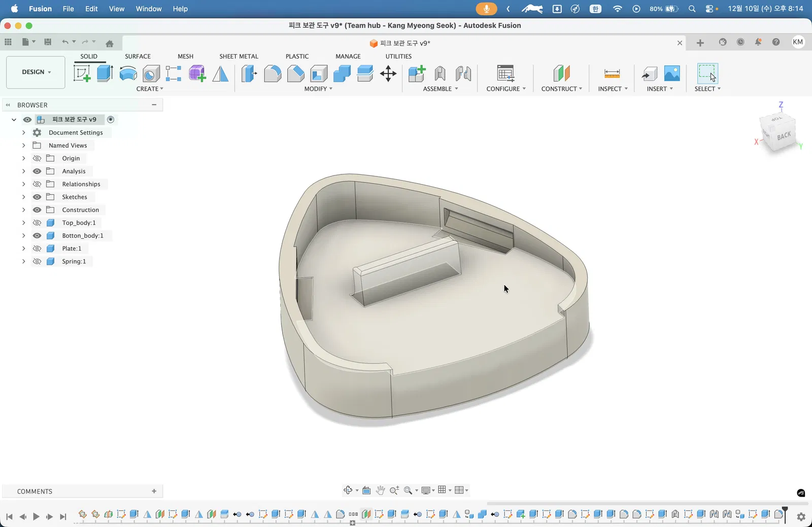Open the Fusion menu in menu bar
Screen dimensions: 812x527
pos(40,9)
